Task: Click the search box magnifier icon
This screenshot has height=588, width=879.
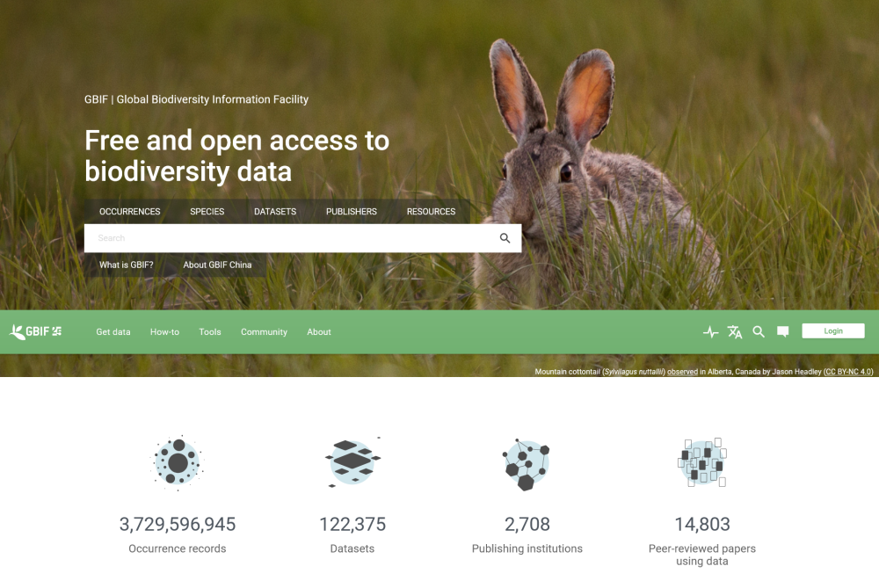Action: tap(505, 238)
